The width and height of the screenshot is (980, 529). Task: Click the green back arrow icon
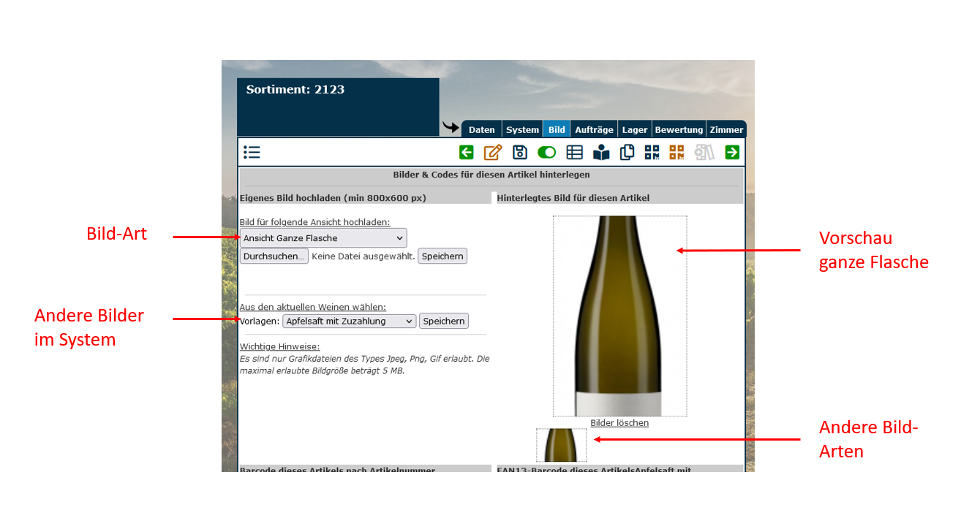coord(467,152)
